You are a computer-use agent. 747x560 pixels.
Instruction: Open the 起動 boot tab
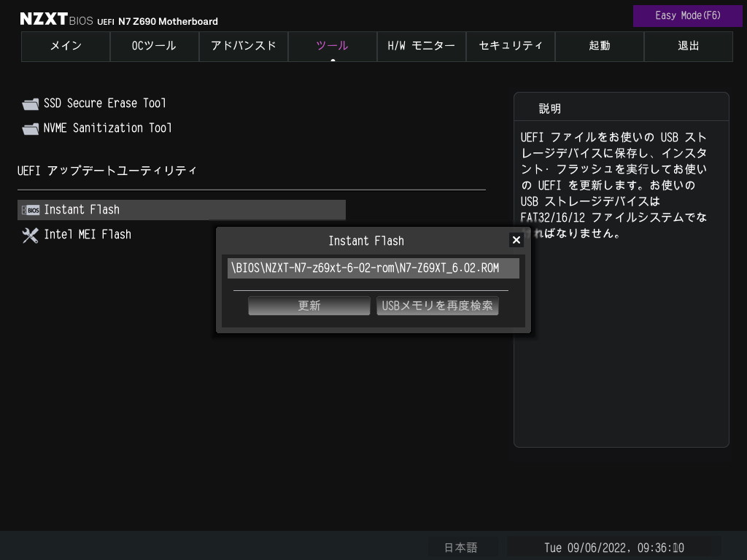(x=600, y=46)
